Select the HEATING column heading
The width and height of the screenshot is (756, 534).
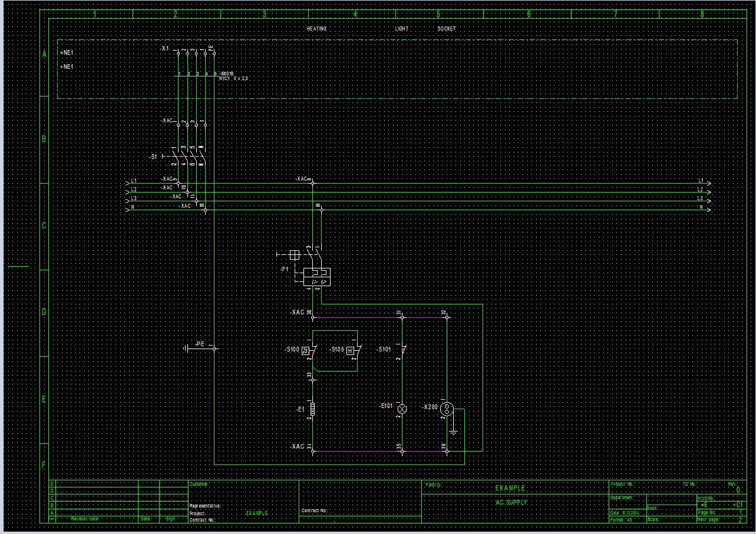pos(316,29)
